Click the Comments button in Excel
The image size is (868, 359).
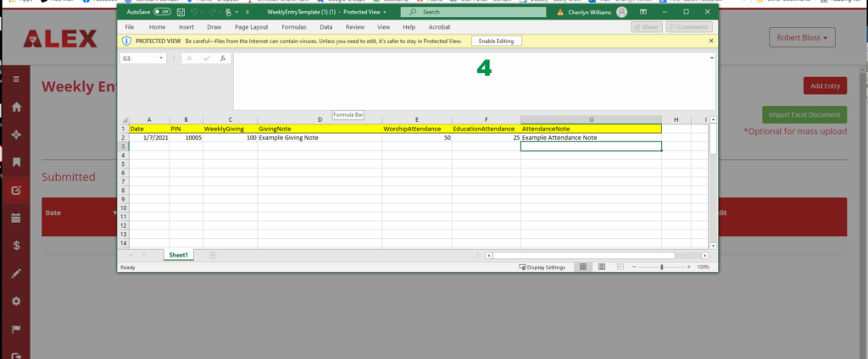click(688, 27)
